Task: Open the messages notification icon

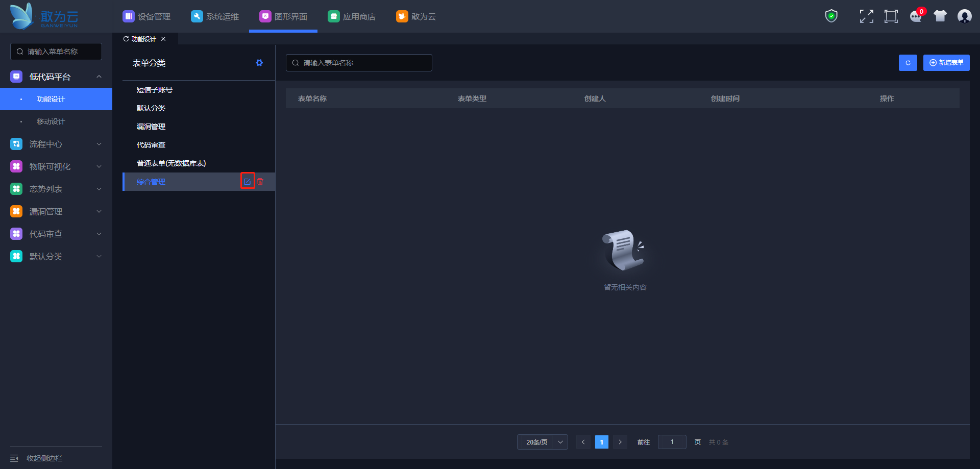Action: pos(916,16)
